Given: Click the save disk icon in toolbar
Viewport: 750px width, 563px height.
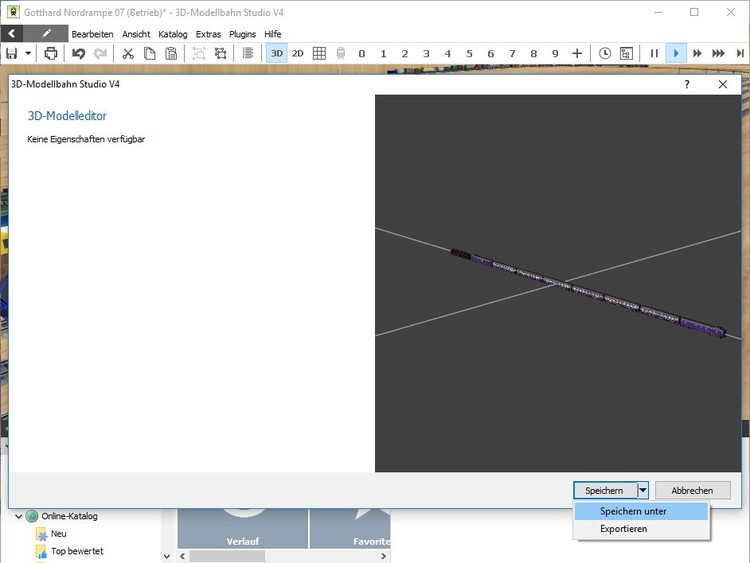Looking at the screenshot, I should (x=11, y=54).
